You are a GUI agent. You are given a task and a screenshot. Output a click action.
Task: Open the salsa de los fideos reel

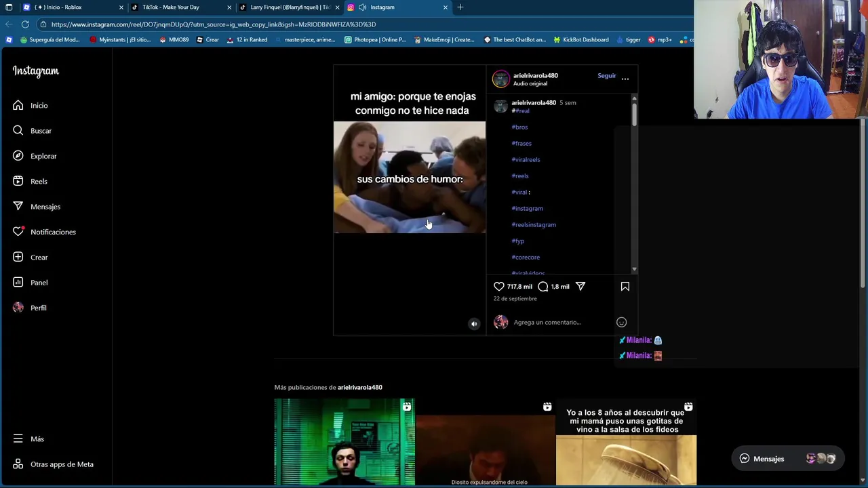(x=626, y=442)
